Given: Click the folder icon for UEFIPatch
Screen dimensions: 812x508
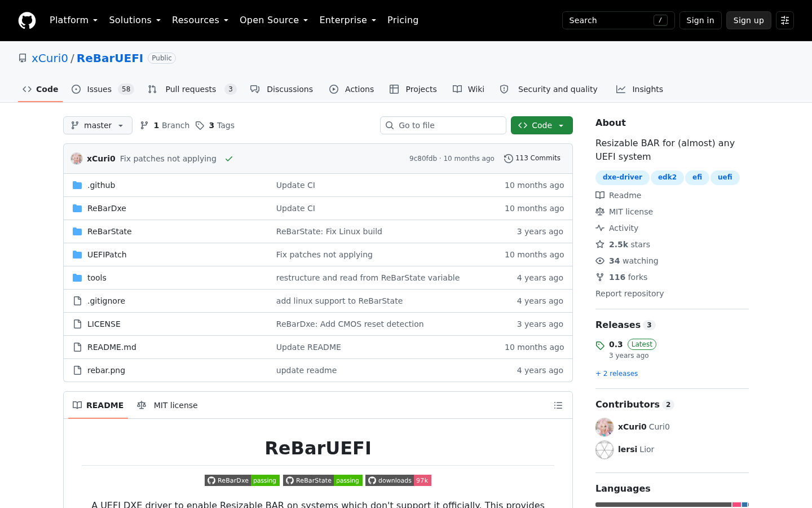Looking at the screenshot, I should tap(77, 255).
